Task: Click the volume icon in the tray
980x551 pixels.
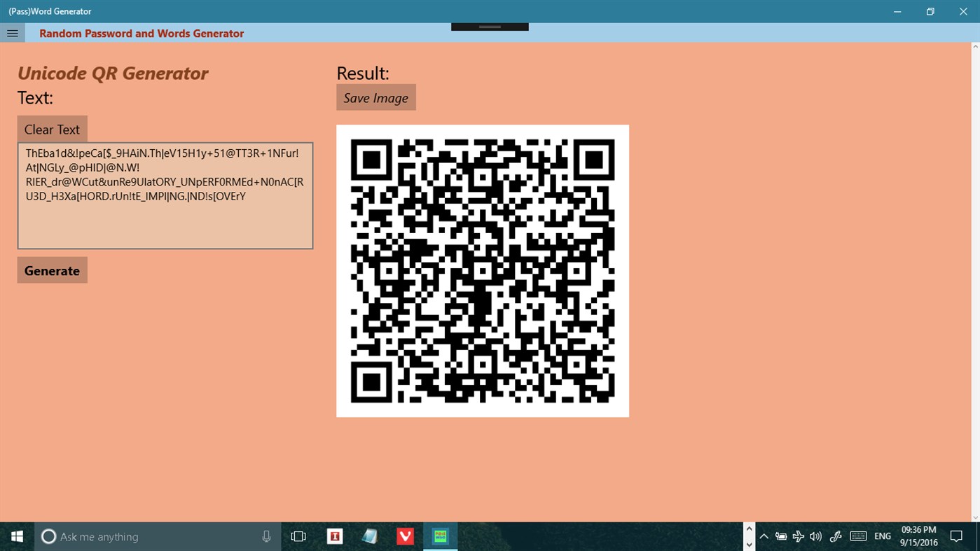Action: pyautogui.click(x=815, y=536)
